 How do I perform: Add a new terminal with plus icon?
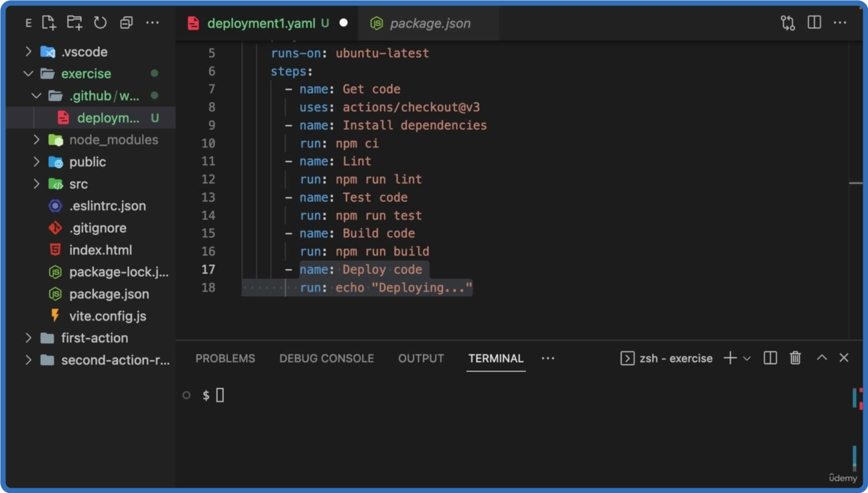click(x=730, y=358)
